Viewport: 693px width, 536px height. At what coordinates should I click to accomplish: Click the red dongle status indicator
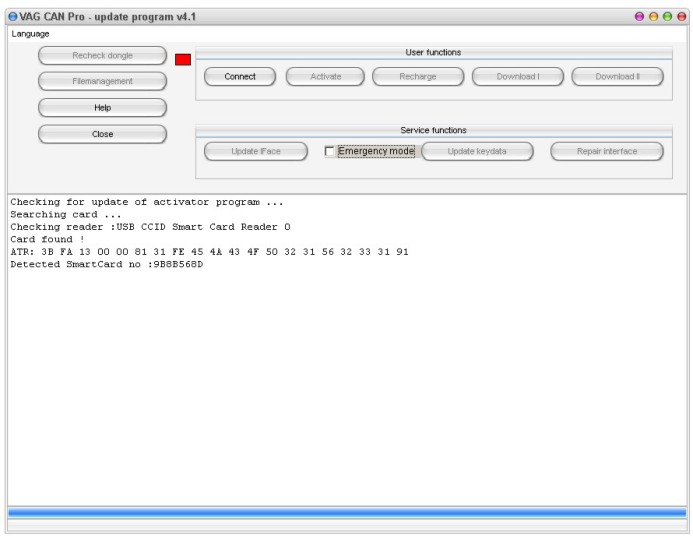[x=183, y=60]
